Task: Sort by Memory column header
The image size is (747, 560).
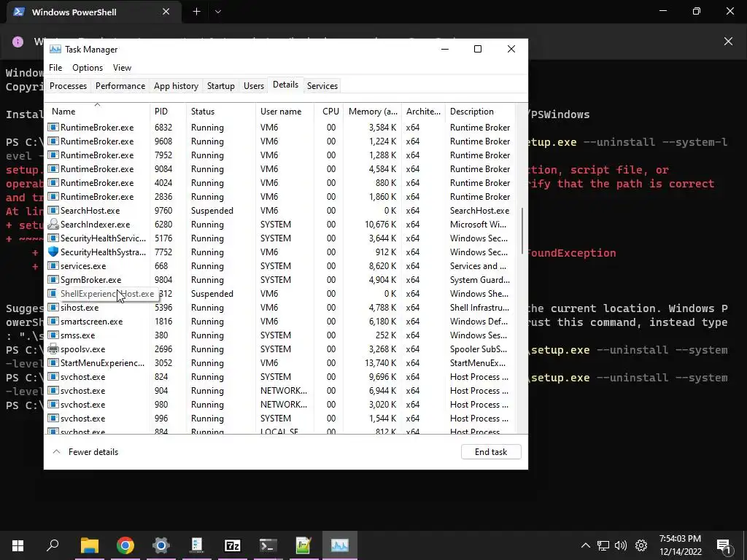Action: coord(373,112)
